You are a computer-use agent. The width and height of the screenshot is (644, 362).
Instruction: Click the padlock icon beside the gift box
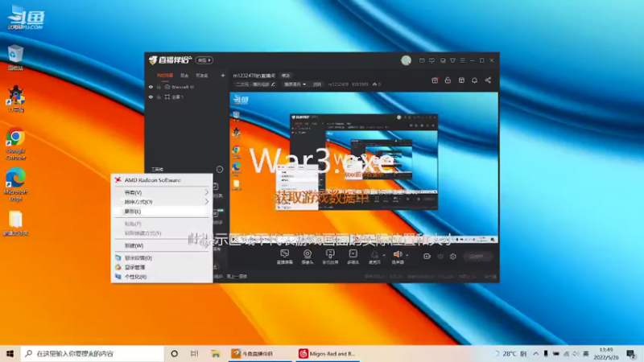(448, 80)
